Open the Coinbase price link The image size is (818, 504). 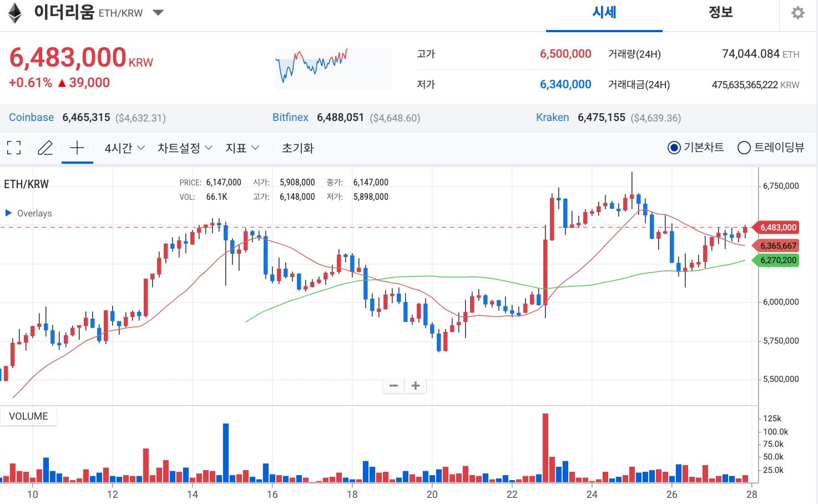31,117
